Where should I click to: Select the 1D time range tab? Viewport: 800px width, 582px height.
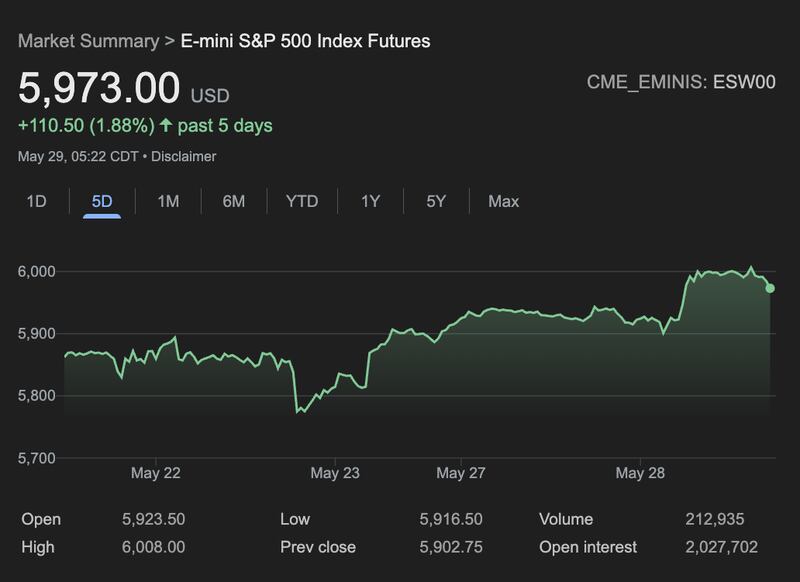tap(36, 201)
